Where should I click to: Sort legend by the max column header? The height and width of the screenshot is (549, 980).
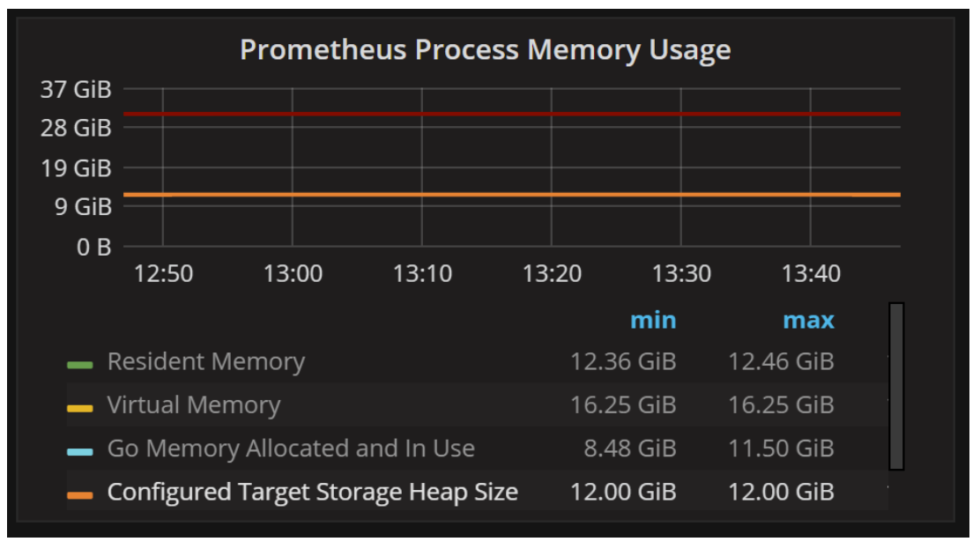tap(808, 320)
